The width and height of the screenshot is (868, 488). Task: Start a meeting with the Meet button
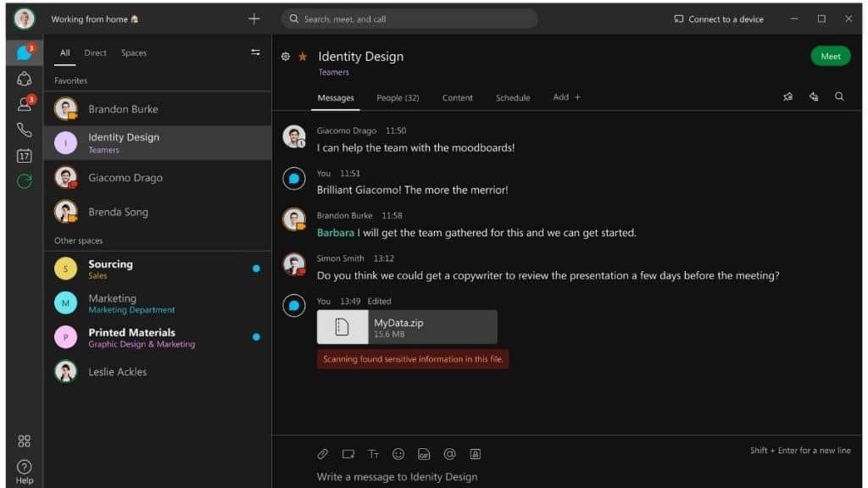pos(830,55)
